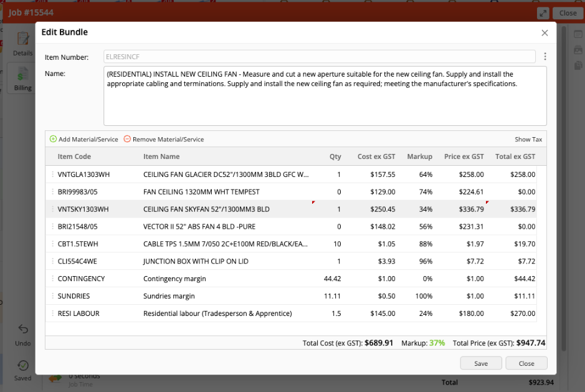Click Close button at dialog bottom
The height and width of the screenshot is (392, 585).
(526, 363)
